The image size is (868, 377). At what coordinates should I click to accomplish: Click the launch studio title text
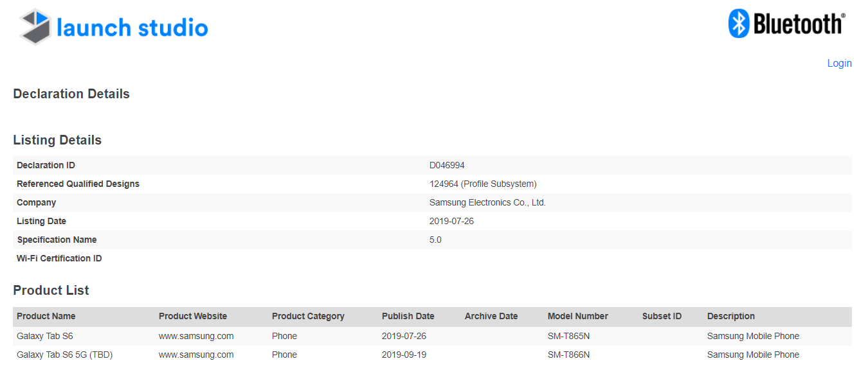pos(132,28)
